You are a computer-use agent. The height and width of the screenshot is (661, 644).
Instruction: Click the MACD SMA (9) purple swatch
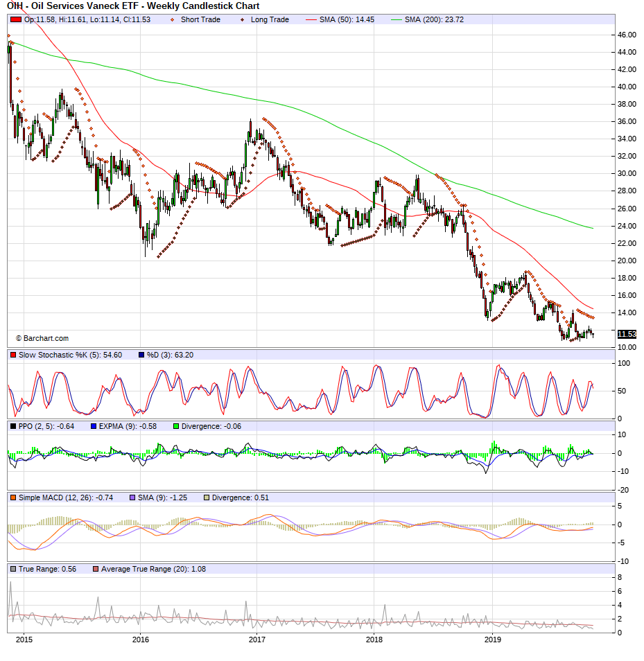(x=132, y=497)
